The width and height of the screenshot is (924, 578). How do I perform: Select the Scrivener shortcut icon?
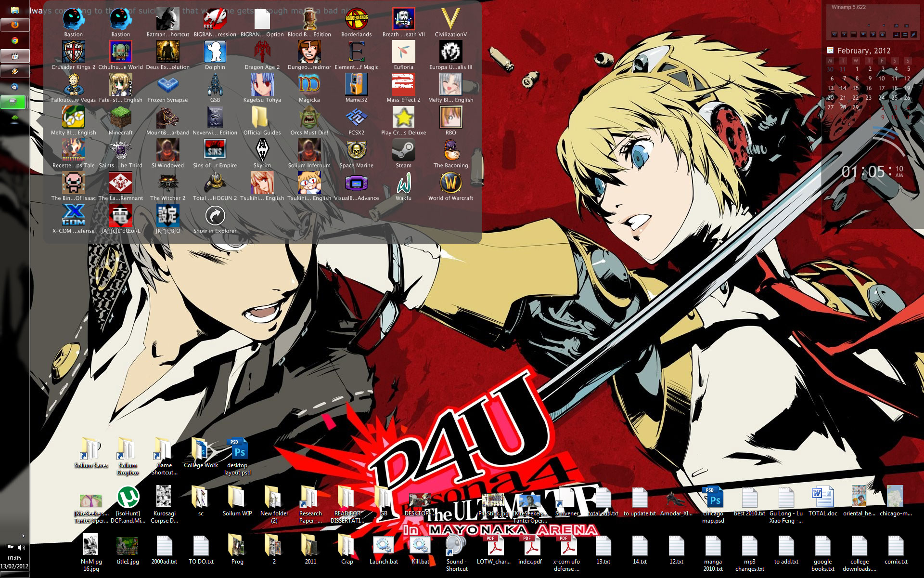point(566,501)
